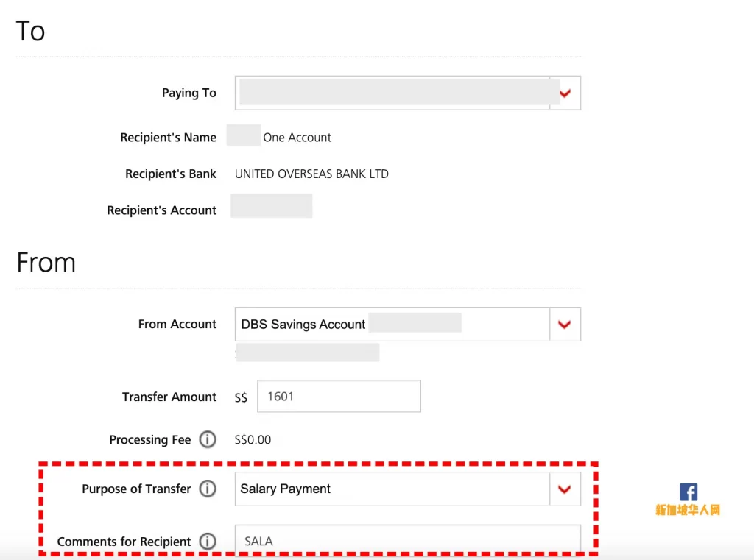Viewport: 754px width, 560px height.
Task: Click the From Account label
Action: pyautogui.click(x=177, y=324)
